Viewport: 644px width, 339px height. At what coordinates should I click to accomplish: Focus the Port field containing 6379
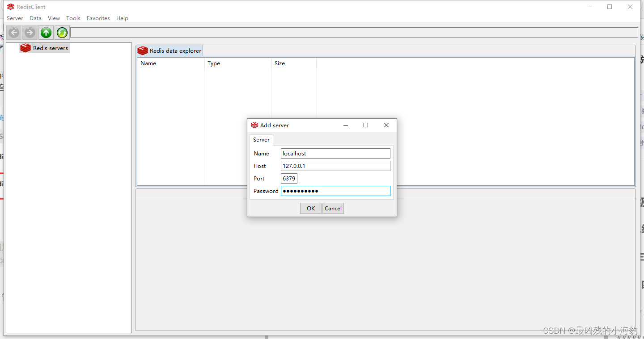[x=289, y=178]
